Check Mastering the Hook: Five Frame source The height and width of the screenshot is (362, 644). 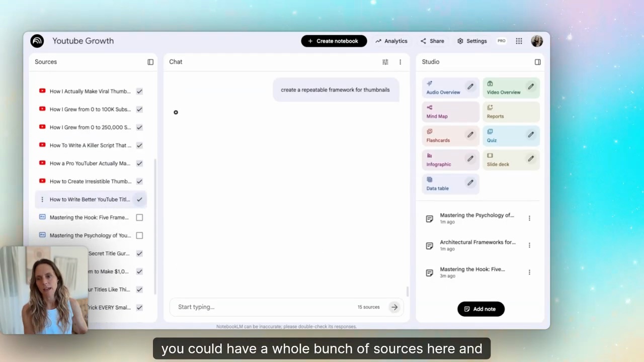coord(139,218)
